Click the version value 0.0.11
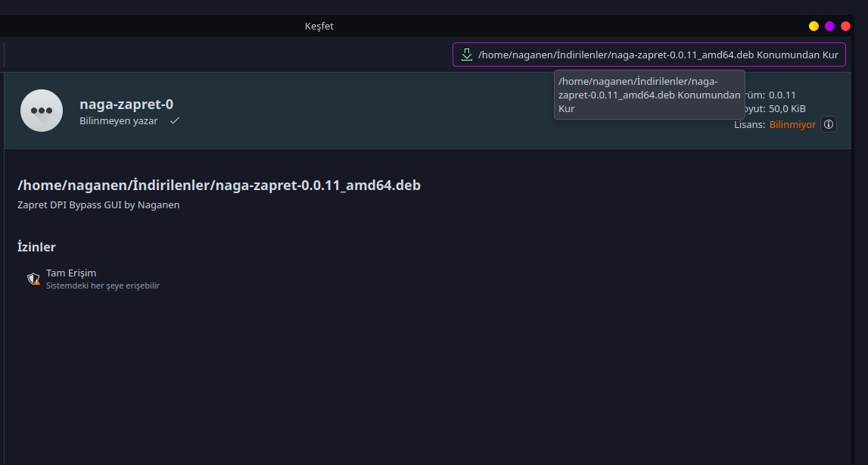Image resolution: width=868 pixels, height=465 pixels. tap(782, 95)
